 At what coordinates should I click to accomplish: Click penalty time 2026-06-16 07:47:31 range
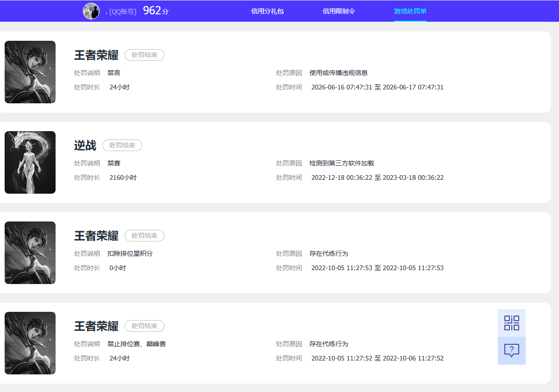pyautogui.click(x=377, y=87)
